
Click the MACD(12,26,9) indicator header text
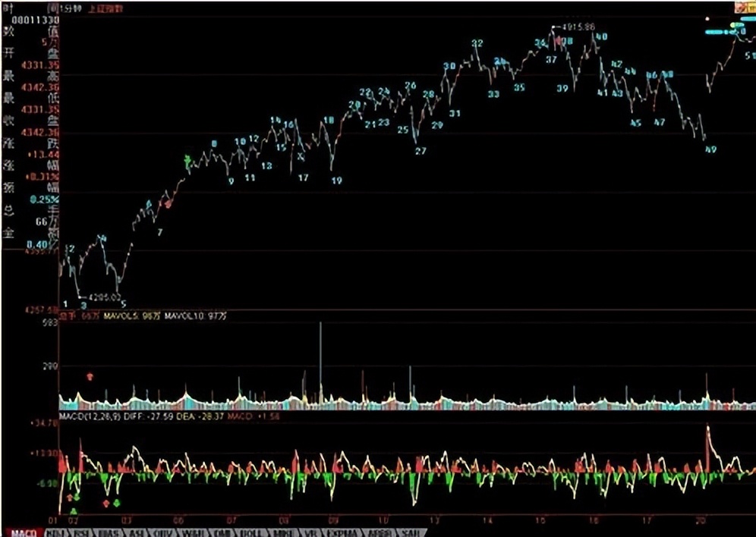pyautogui.click(x=90, y=416)
